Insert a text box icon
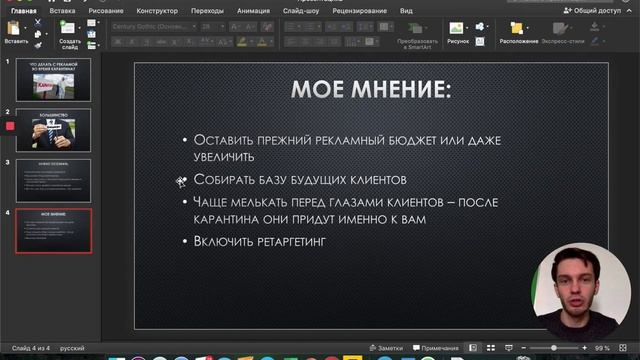The image size is (640, 360). tap(480, 42)
